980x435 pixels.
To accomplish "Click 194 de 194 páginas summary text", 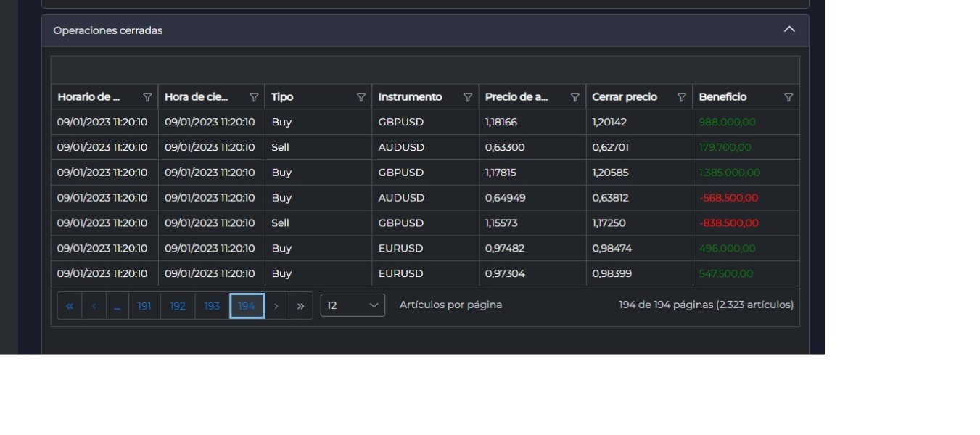I will coord(706,305).
